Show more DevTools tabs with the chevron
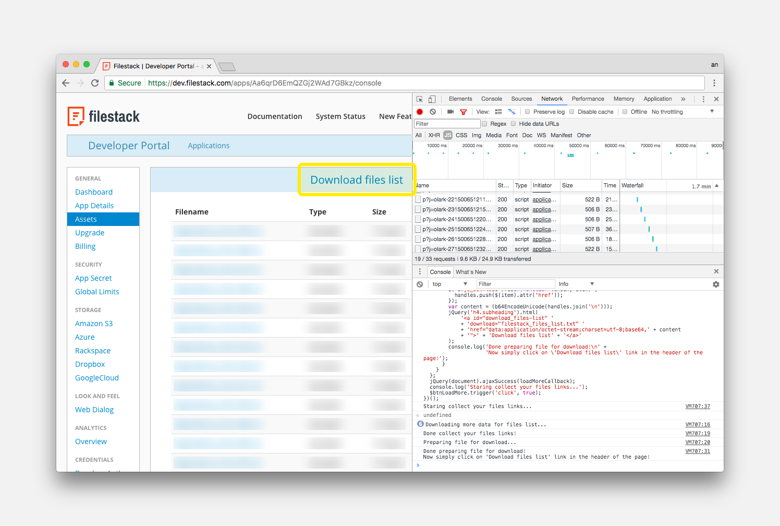The width and height of the screenshot is (780, 526). point(683,99)
